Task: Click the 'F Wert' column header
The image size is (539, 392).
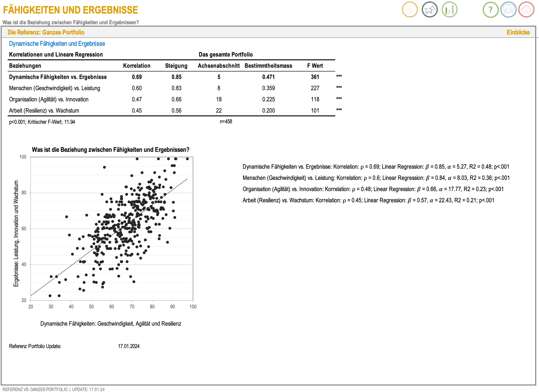Action: click(315, 66)
